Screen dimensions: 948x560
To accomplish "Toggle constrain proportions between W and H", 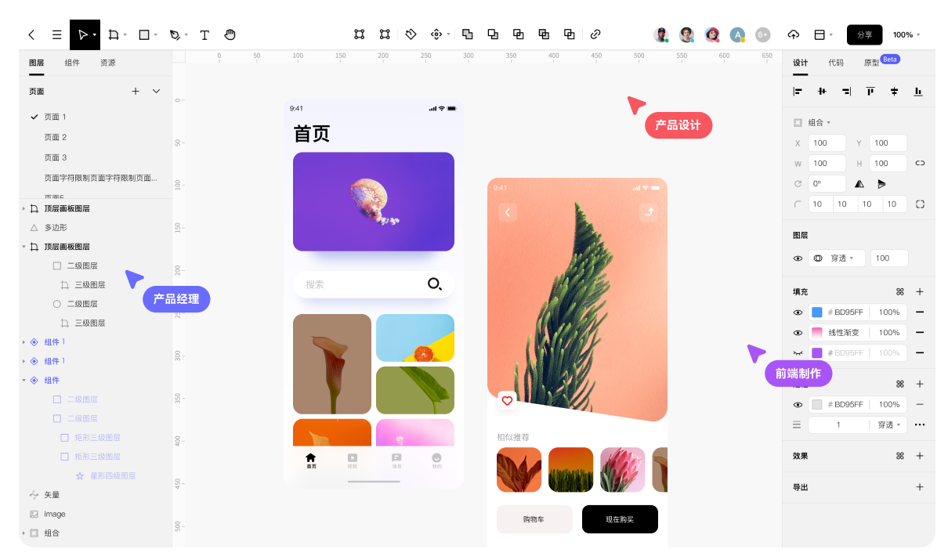I will coord(920,163).
